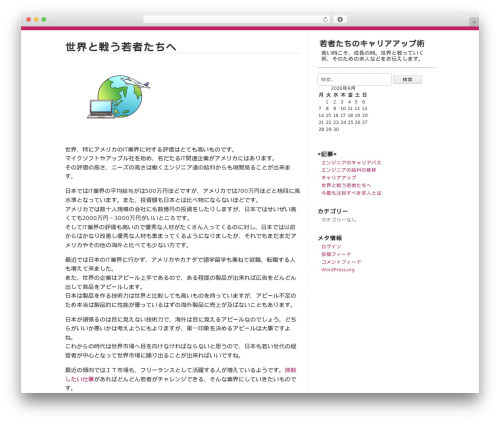Click the calendar caption 2026年9月

pos(343,88)
